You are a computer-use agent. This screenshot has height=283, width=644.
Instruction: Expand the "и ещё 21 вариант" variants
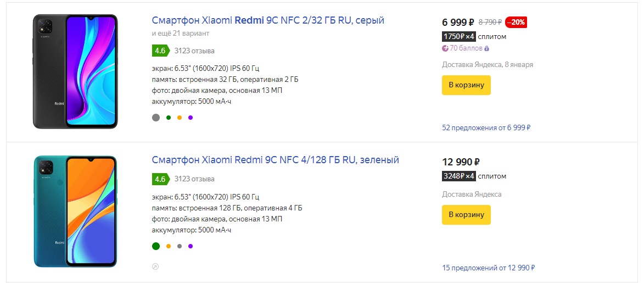[180, 34]
